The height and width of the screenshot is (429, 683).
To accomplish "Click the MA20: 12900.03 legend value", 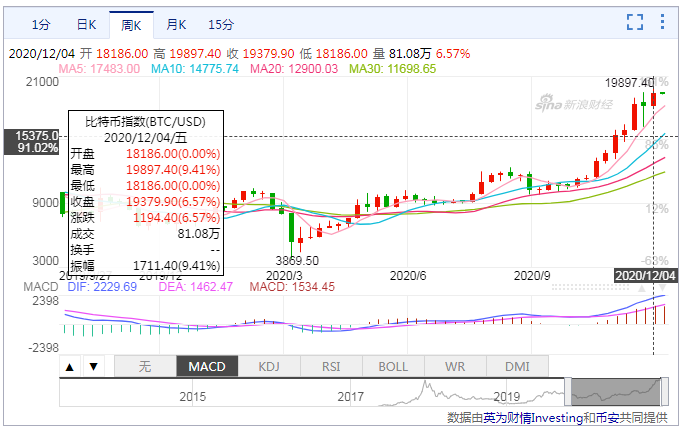I will tap(294, 69).
